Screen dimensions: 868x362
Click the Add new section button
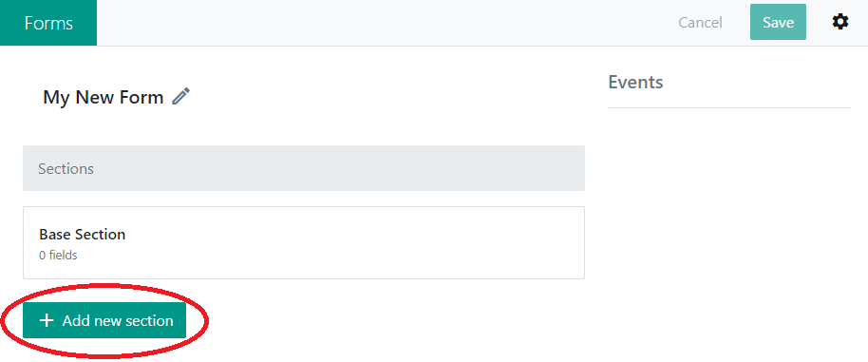tap(104, 320)
